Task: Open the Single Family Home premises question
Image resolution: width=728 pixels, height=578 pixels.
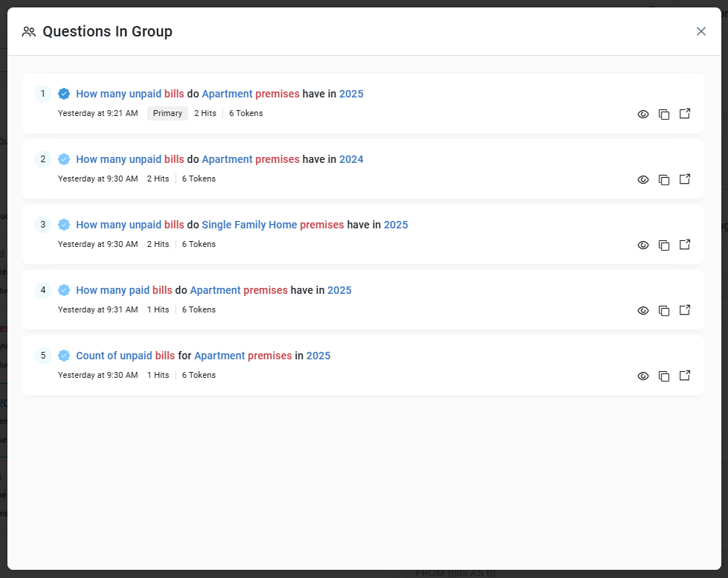Action: point(242,225)
